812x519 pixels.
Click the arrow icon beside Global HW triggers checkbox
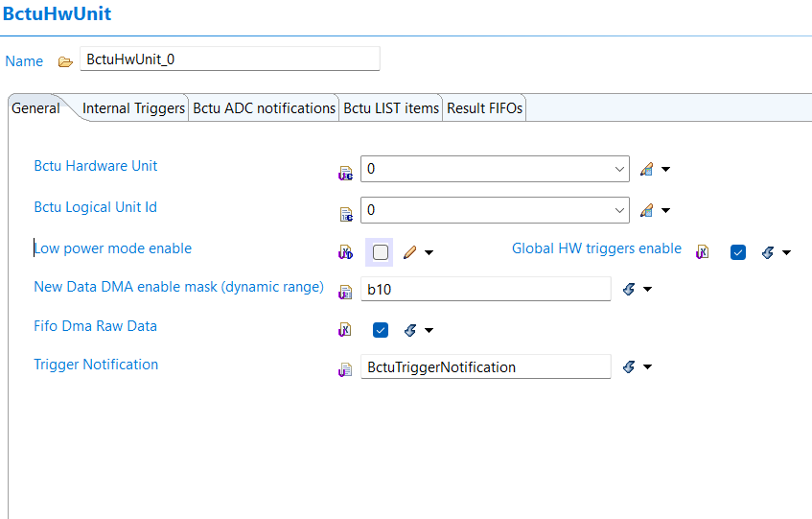pos(768,252)
